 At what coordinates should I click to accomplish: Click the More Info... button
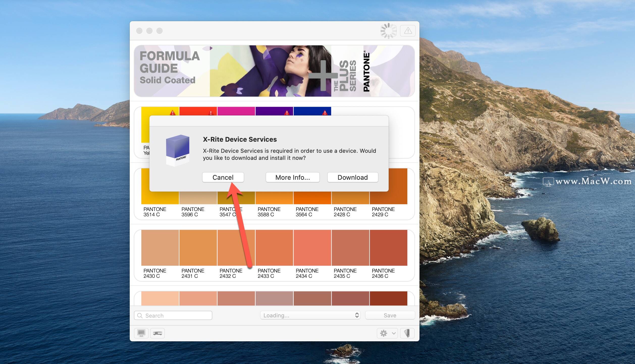(293, 177)
